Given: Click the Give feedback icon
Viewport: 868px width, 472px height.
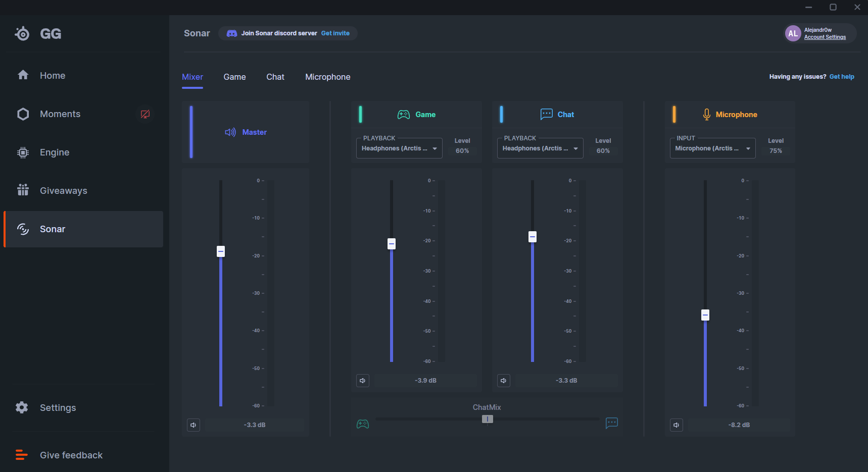Looking at the screenshot, I should [22, 455].
